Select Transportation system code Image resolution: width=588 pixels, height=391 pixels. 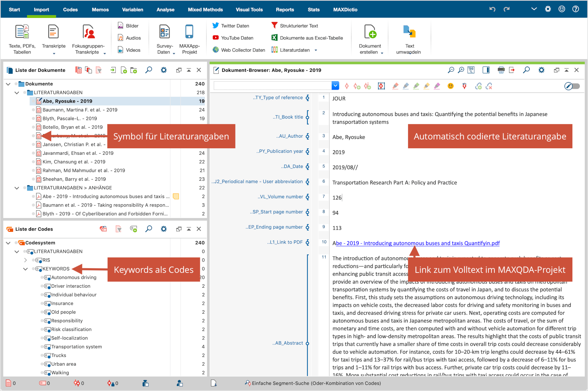76,347
